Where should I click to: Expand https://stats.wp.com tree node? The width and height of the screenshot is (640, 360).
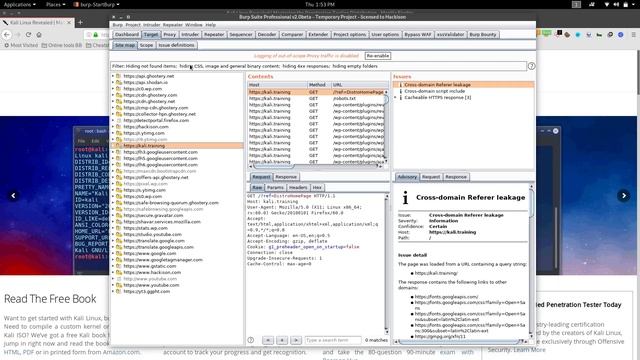point(113,228)
